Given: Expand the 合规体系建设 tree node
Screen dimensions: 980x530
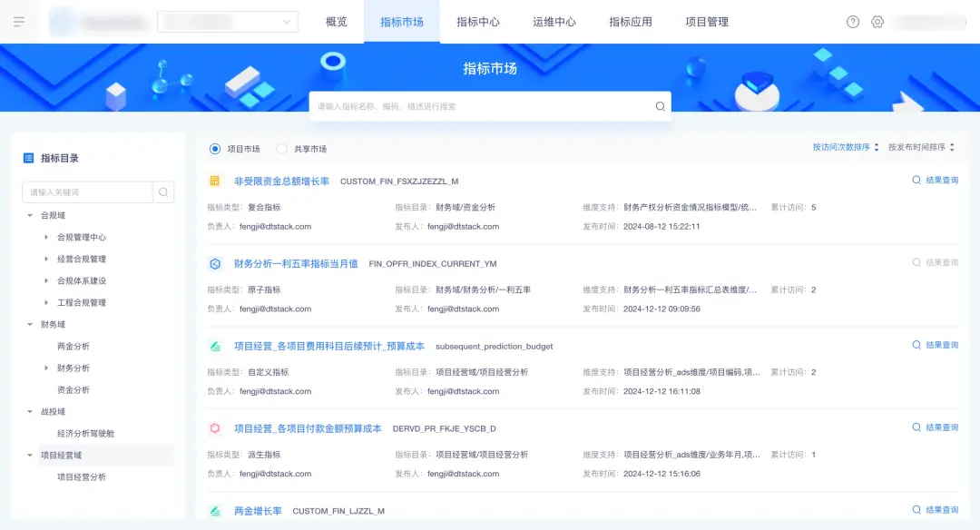Looking at the screenshot, I should click(46, 280).
